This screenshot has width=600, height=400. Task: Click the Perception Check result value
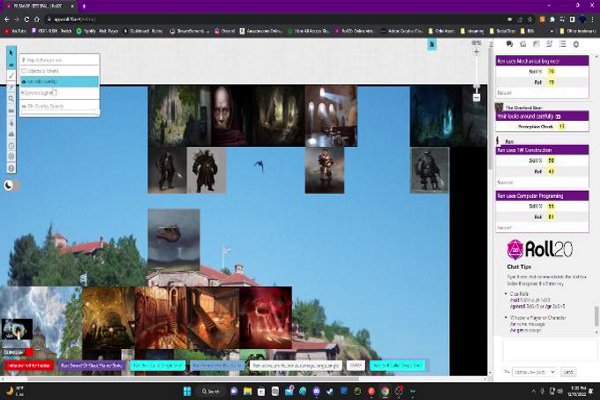[561, 126]
